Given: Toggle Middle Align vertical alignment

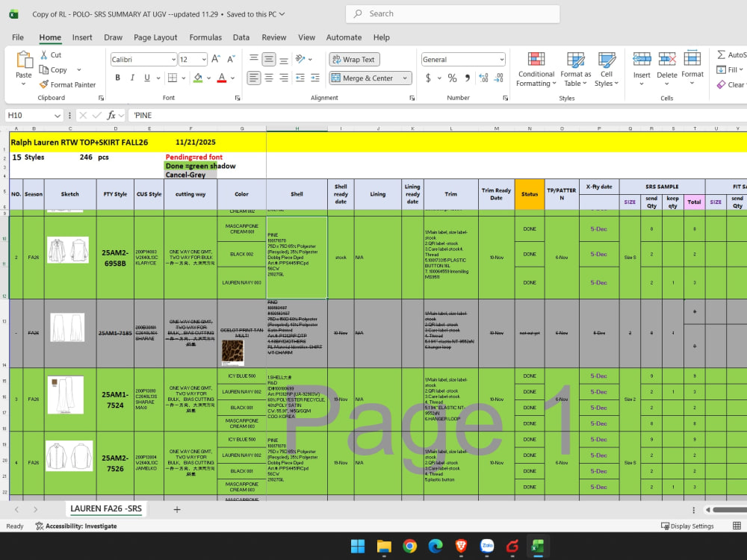Looking at the screenshot, I should tap(269, 59).
